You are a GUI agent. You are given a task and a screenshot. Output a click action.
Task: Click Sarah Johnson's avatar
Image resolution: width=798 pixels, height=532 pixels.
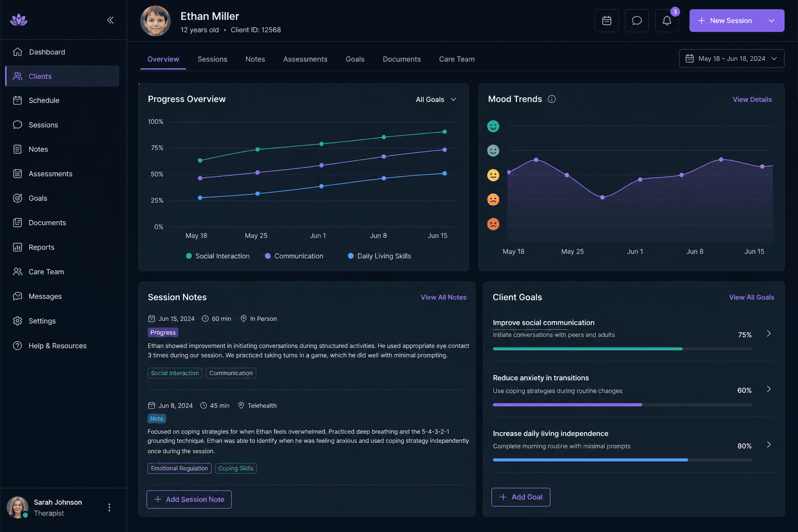(17, 508)
